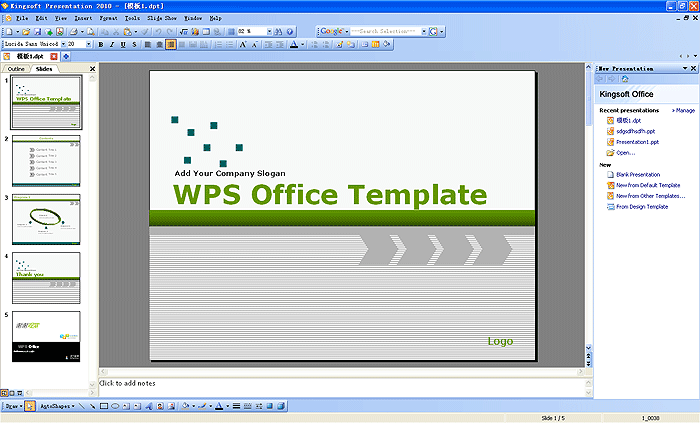Image resolution: width=700 pixels, height=423 pixels.
Task: Select the Arrow drawing tool
Action: click(92, 406)
